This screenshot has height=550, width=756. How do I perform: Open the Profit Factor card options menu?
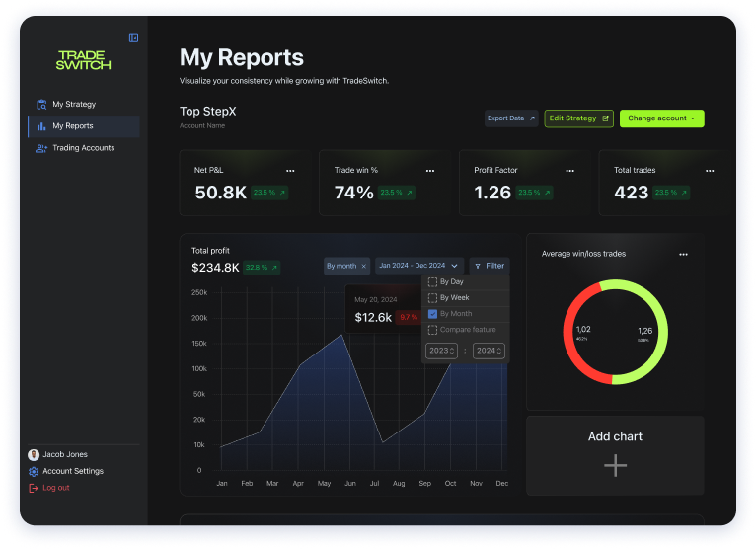point(569,171)
